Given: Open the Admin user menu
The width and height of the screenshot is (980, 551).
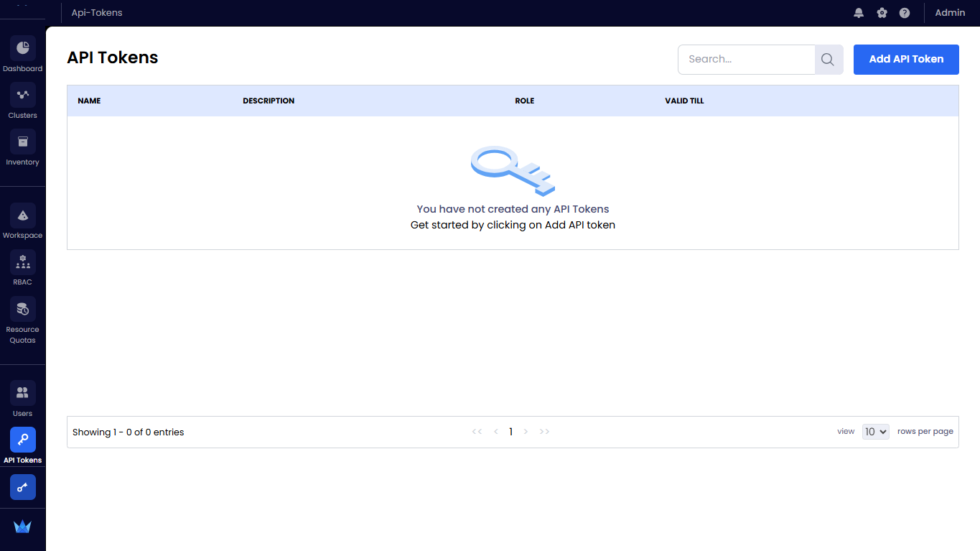Looking at the screenshot, I should tap(950, 13).
